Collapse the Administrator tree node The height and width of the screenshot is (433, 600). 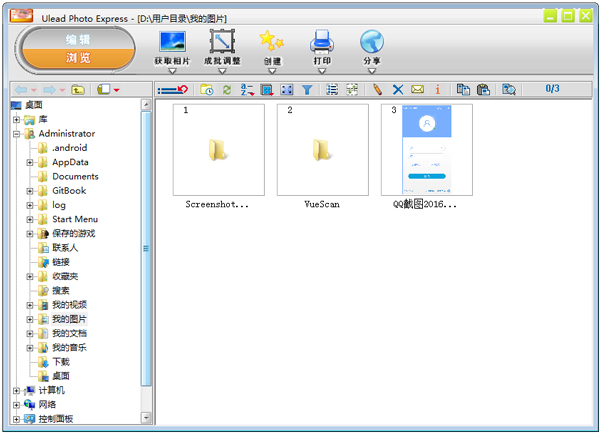pos(16,134)
